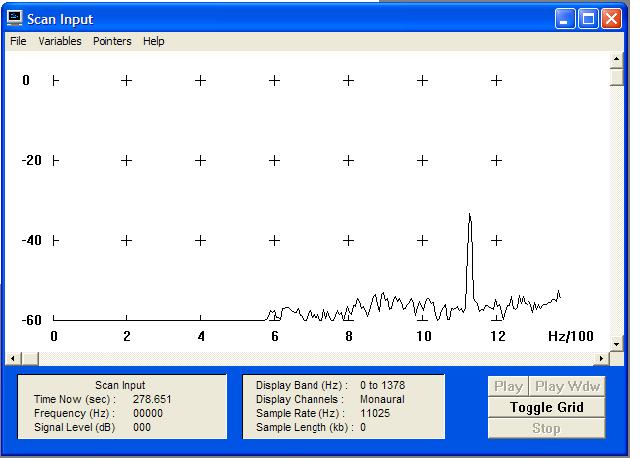Open the Help menu
The image size is (640, 458).
[x=153, y=41]
